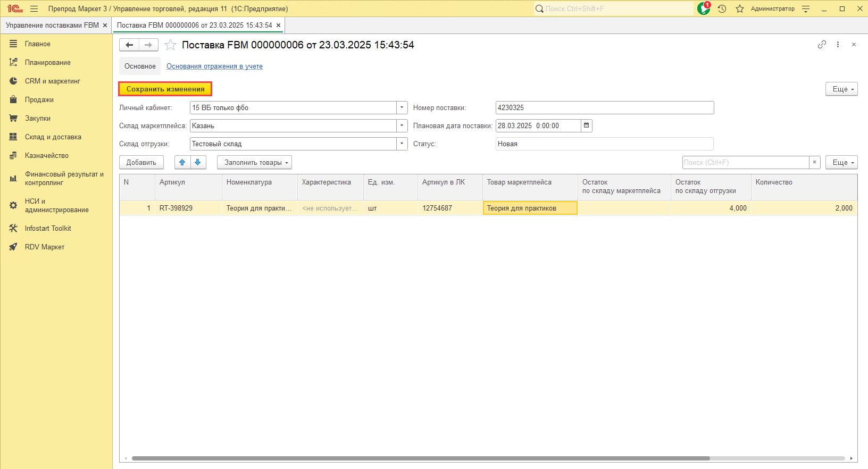Screen dimensions: 868x469
Task: Move row up with blue up arrow
Action: coord(182,163)
